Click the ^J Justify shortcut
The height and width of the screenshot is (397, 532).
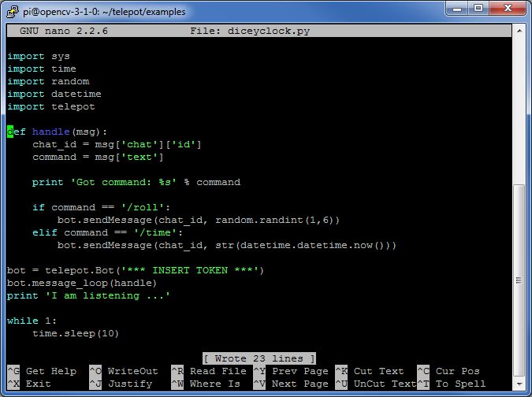pyautogui.click(x=121, y=384)
